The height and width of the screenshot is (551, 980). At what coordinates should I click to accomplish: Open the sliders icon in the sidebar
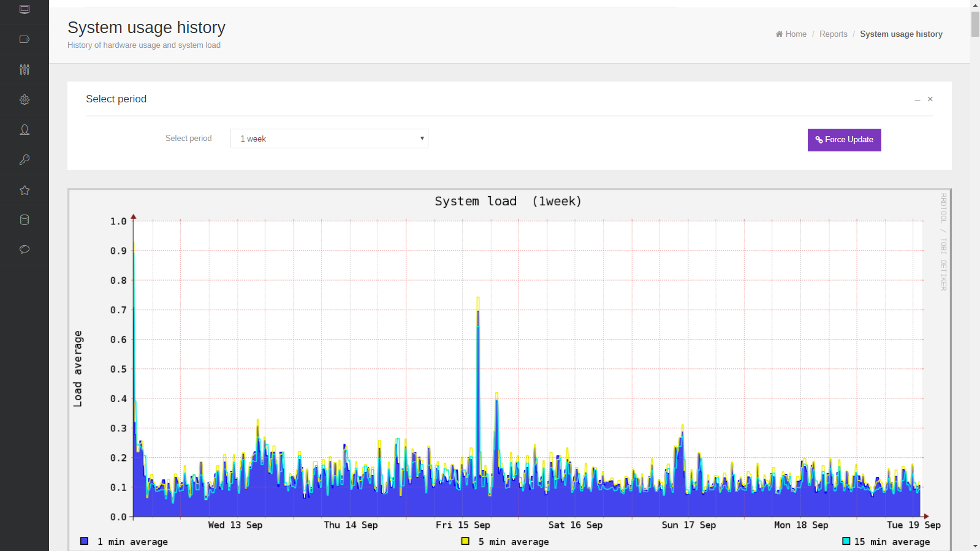pos(25,69)
